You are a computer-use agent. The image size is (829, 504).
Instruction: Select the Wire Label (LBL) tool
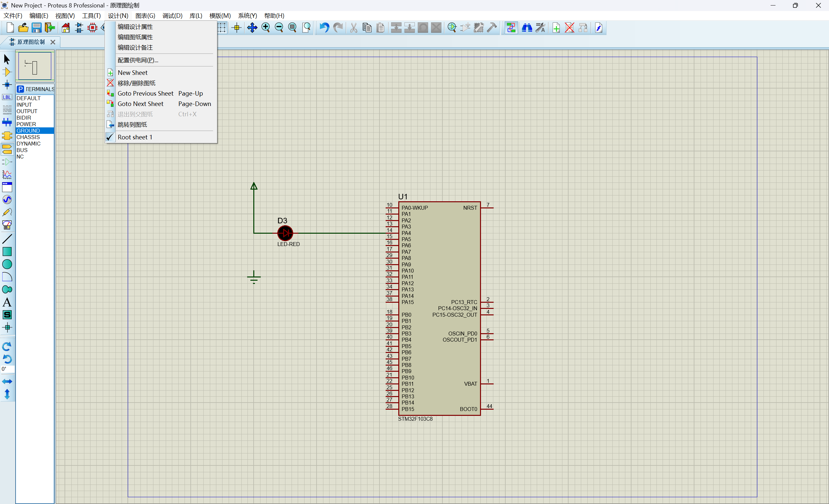[7, 98]
